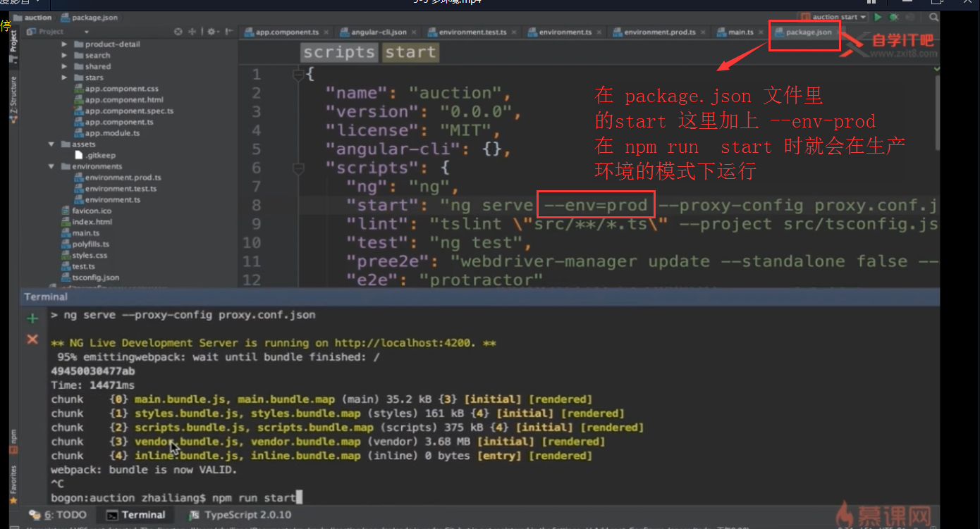
Task: Close the main.ts editor tab
Action: click(760, 32)
